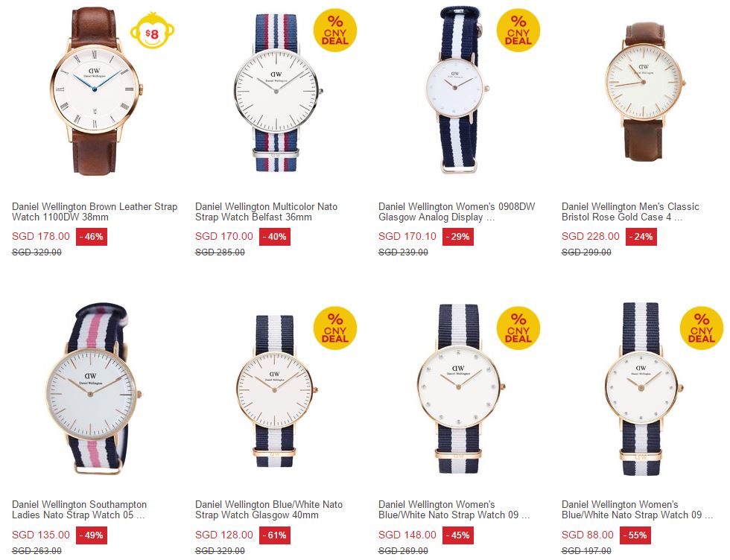
Task: Open 'Daniel Wellington Women's 0908DW Glasgow' title link
Action: (x=457, y=211)
